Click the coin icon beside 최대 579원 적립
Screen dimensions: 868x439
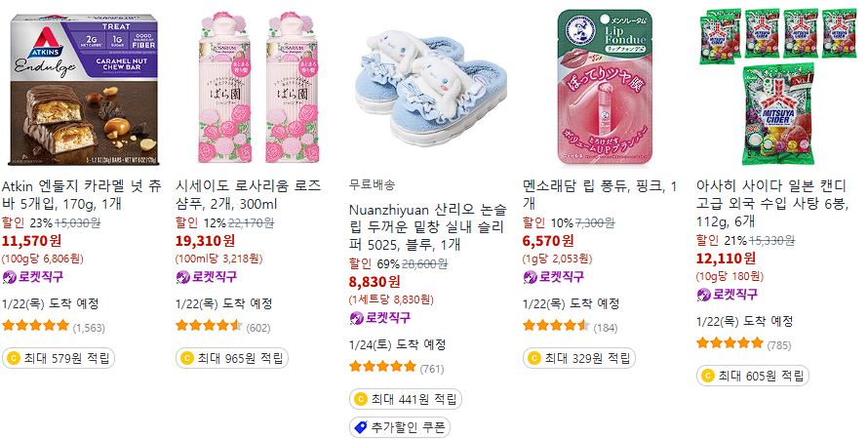tap(14, 358)
